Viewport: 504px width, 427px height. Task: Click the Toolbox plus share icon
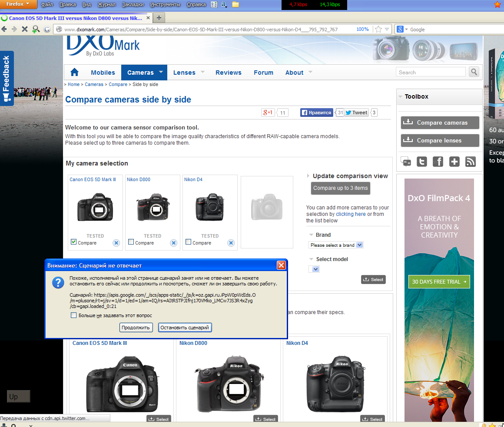pyautogui.click(x=454, y=161)
